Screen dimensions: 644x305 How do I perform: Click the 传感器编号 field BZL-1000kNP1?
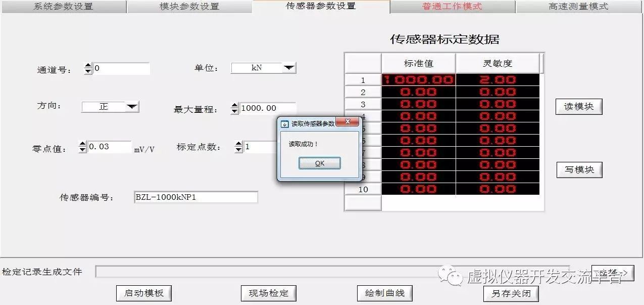195,197
